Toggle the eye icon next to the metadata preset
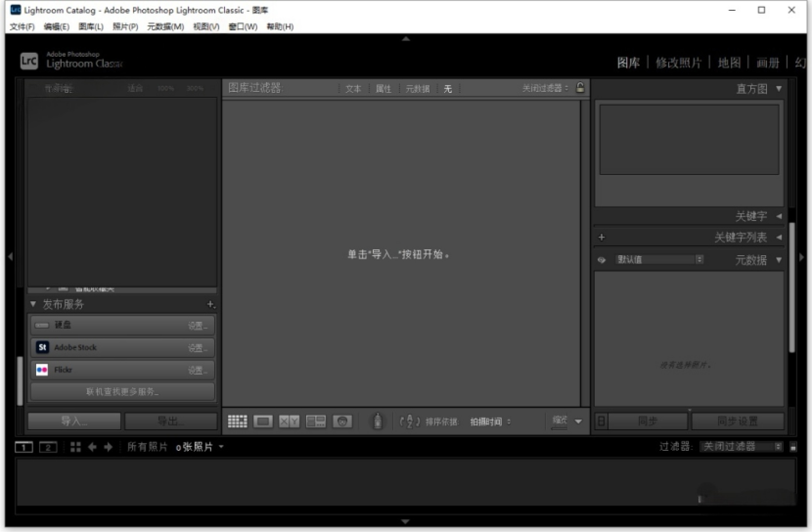The image size is (812, 532). click(601, 260)
